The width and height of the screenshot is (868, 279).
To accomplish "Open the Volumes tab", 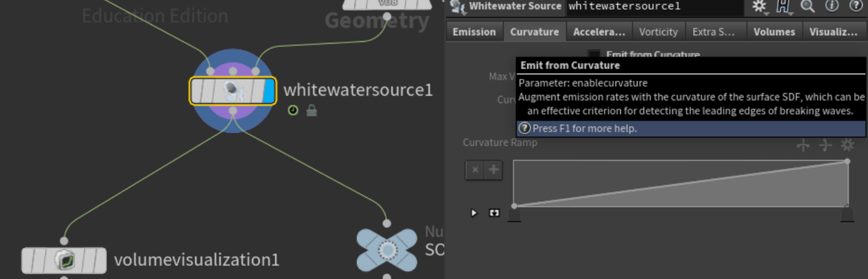I will pyautogui.click(x=774, y=32).
